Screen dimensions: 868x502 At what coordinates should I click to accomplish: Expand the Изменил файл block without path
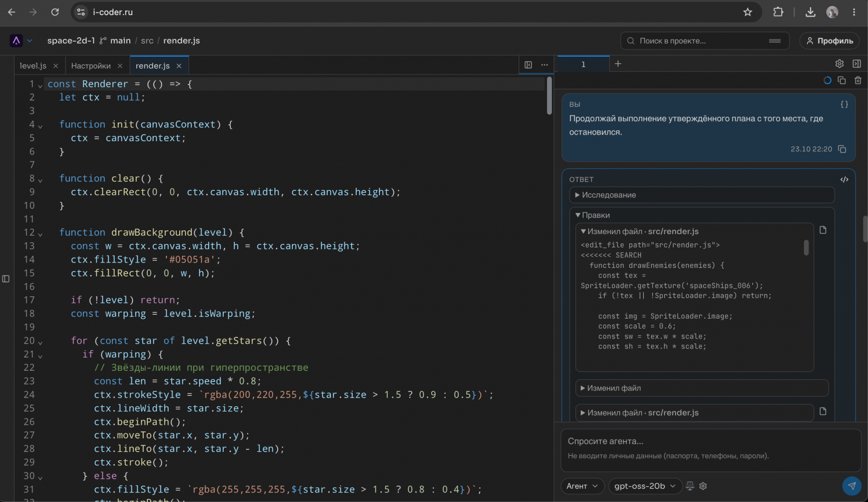pos(702,388)
